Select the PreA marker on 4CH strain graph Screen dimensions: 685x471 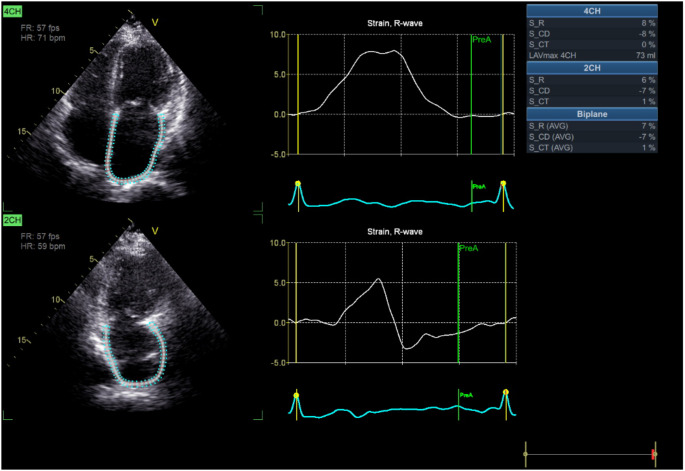[482, 40]
